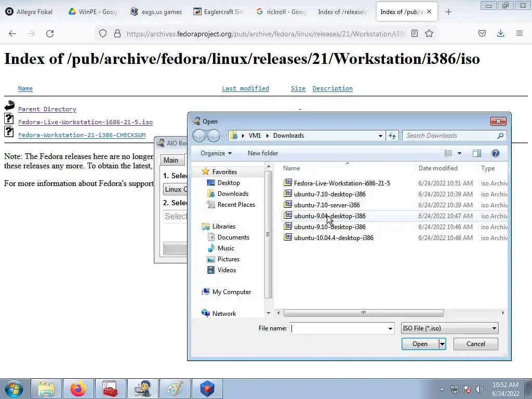Create a New folder

coord(262,153)
